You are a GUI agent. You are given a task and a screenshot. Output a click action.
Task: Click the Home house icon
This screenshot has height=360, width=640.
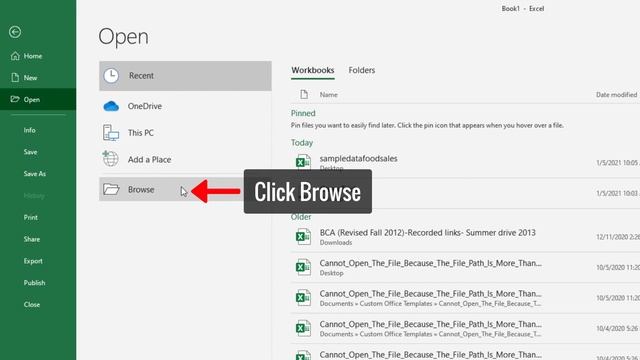click(15, 56)
